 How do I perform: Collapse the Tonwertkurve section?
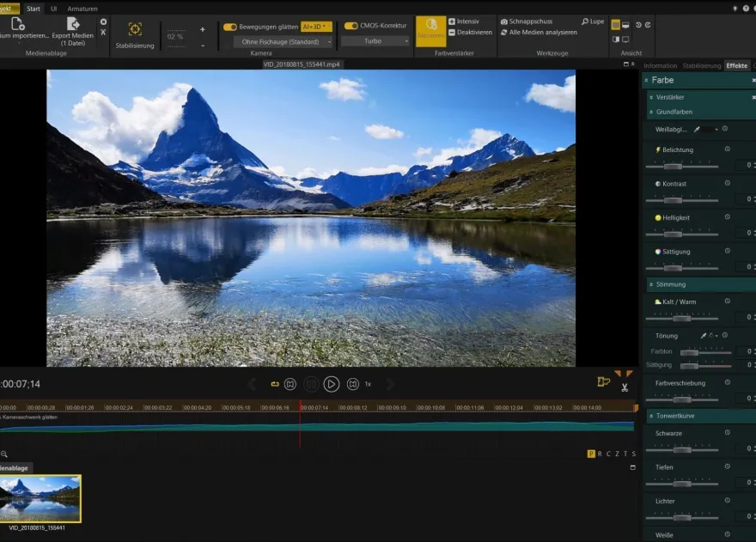pyautogui.click(x=651, y=416)
